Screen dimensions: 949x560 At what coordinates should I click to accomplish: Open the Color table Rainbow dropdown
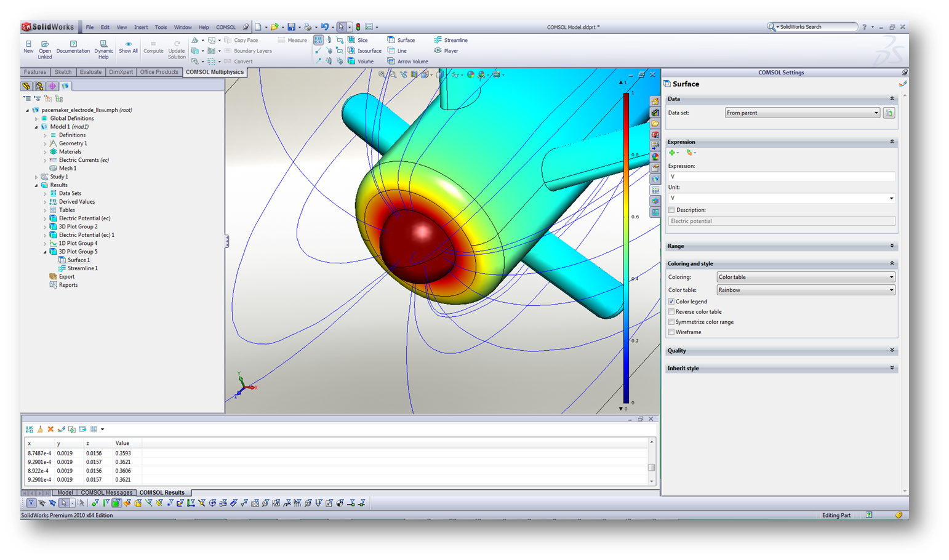tap(806, 290)
